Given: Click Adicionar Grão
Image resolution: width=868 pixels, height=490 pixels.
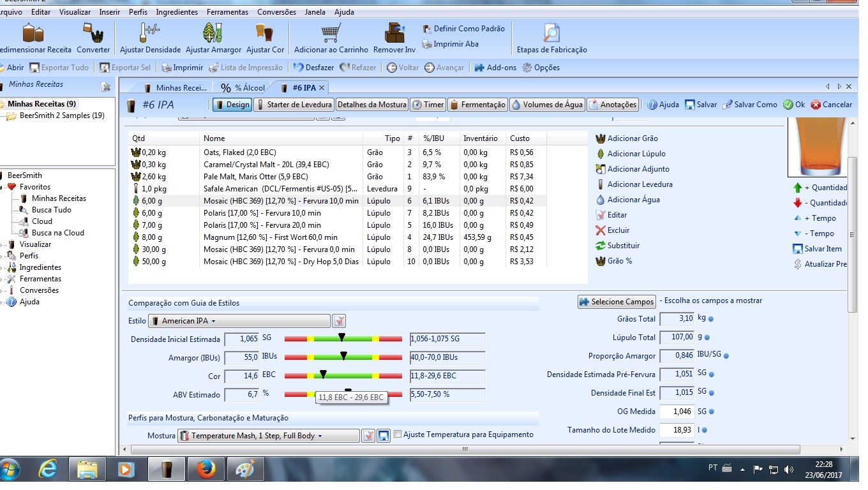Looking at the screenshot, I should point(626,138).
